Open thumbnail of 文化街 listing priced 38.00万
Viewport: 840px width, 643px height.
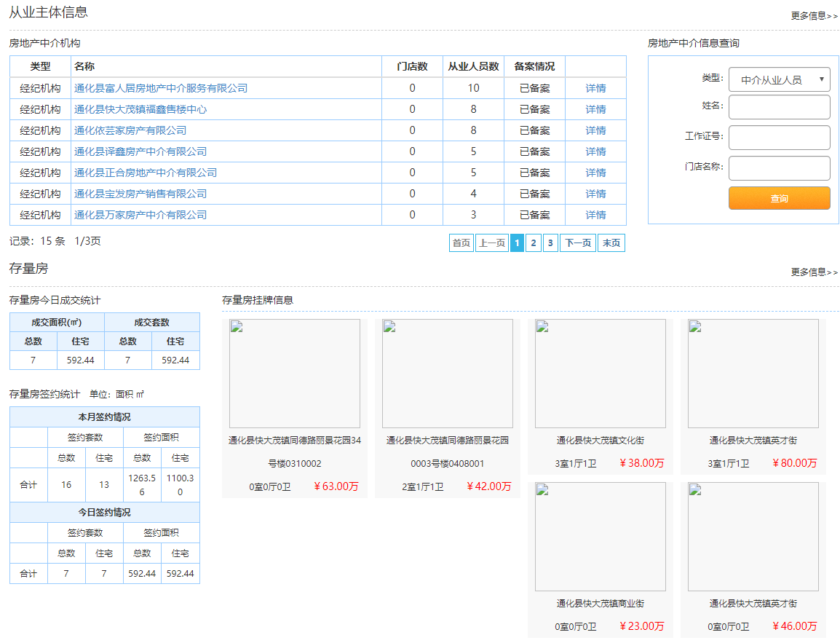click(600, 374)
